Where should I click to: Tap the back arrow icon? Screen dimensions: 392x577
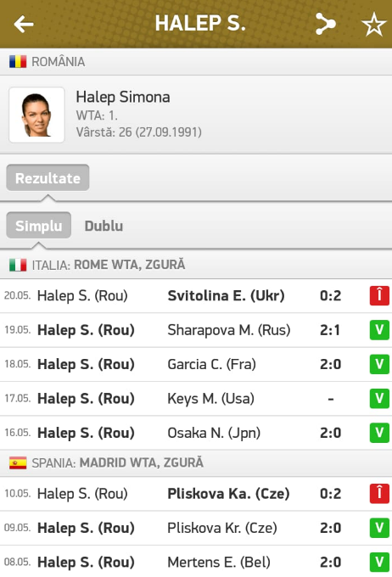click(24, 24)
